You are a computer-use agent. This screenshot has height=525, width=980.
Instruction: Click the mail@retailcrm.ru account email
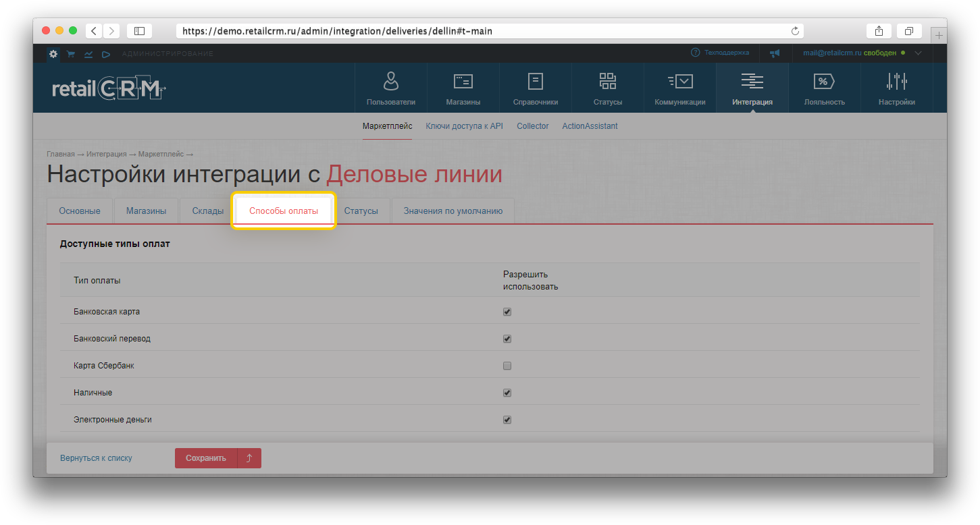[x=832, y=53]
